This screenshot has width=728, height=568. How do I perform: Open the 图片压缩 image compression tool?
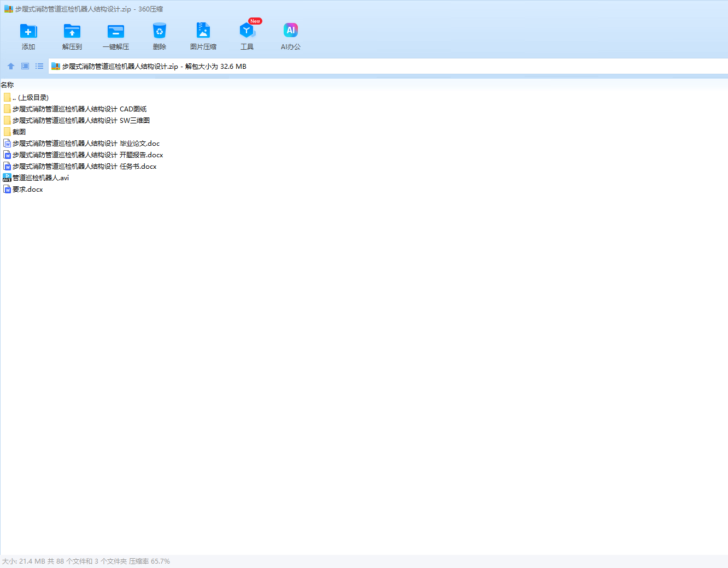[x=203, y=31]
